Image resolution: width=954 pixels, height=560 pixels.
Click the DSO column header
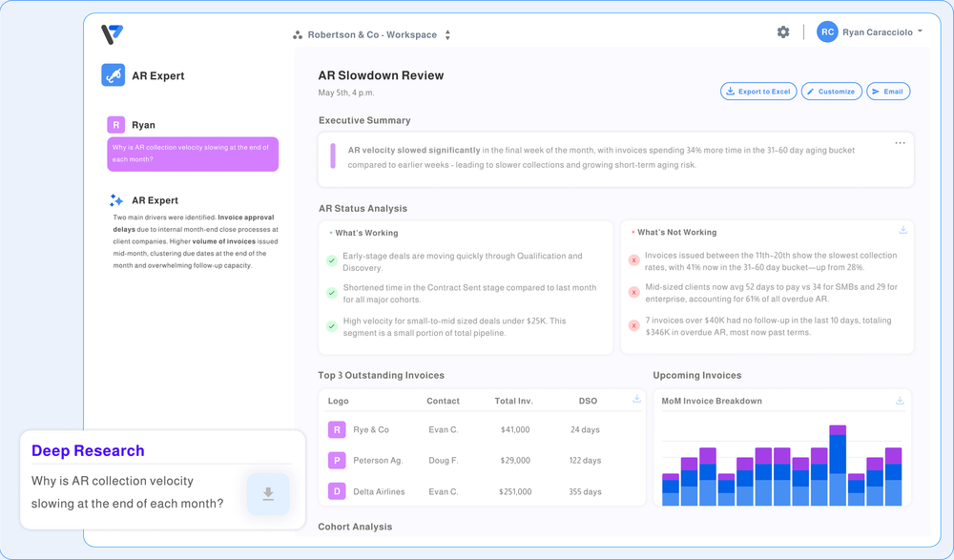pyautogui.click(x=588, y=401)
